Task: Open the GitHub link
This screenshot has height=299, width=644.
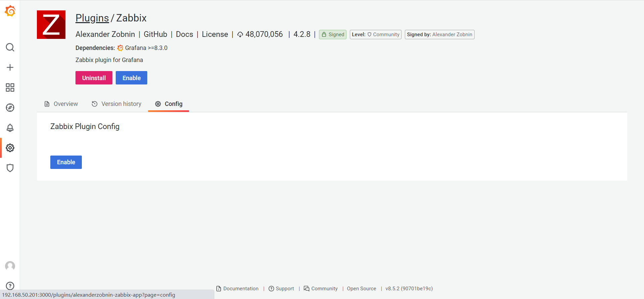Action: 155,35
